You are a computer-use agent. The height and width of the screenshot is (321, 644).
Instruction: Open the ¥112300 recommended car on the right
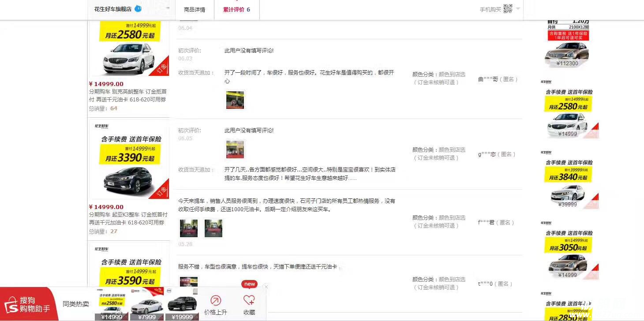click(x=568, y=43)
